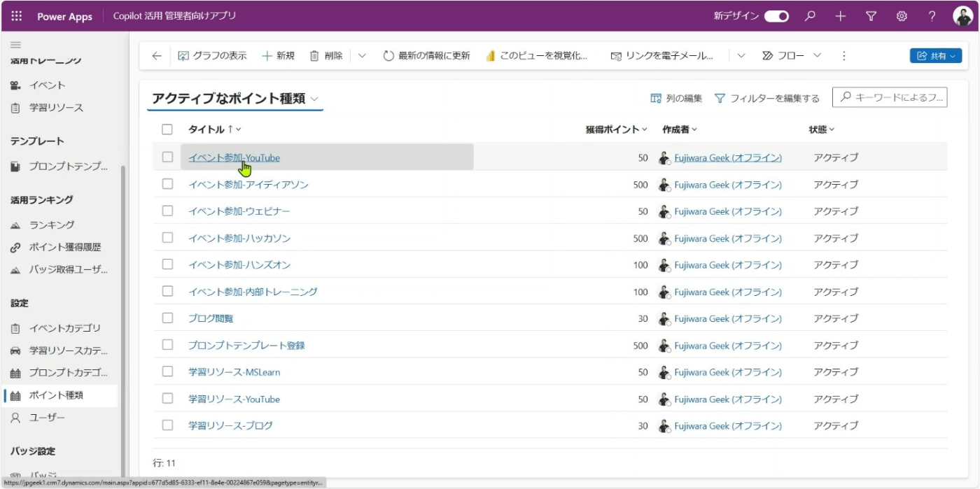Click このビューを視覚化 Power BI button
The height and width of the screenshot is (489, 980).
pyautogui.click(x=536, y=56)
